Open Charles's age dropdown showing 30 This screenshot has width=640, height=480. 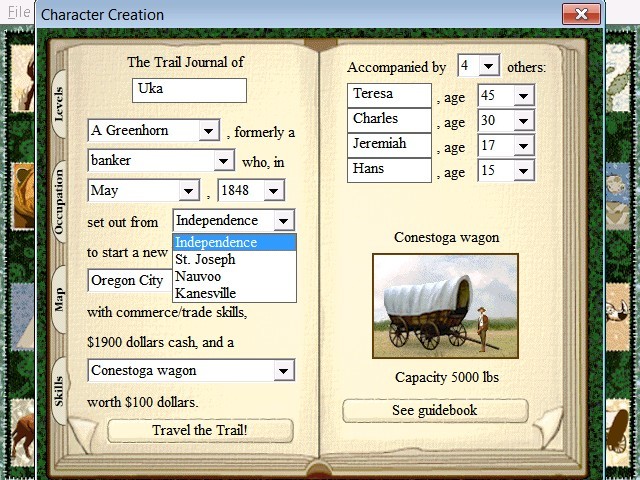(524, 121)
